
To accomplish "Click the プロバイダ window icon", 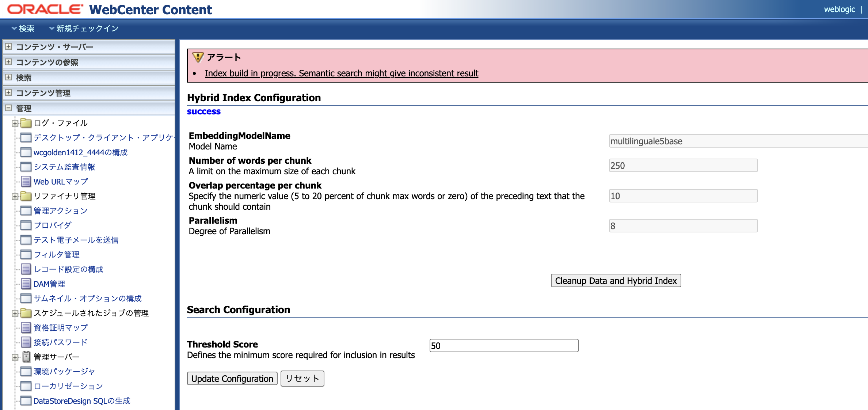I will (26, 225).
